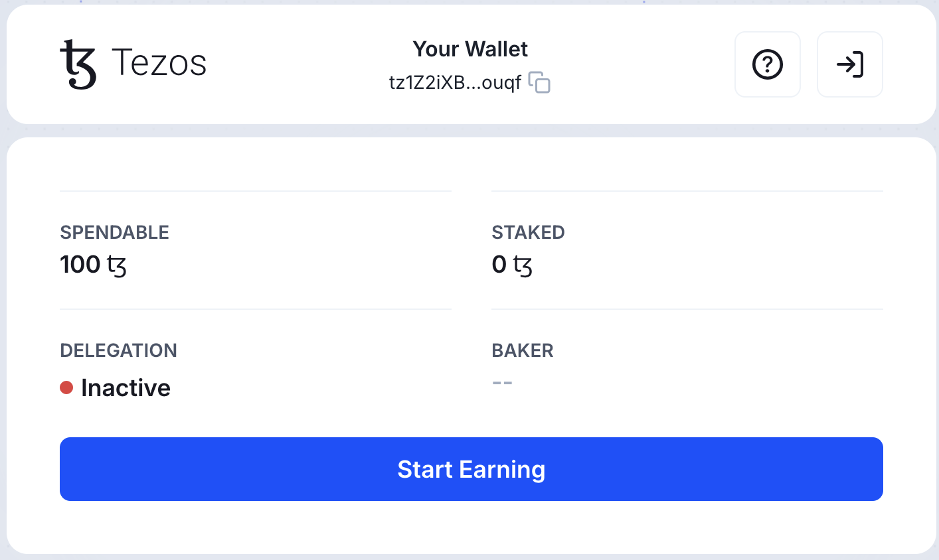The height and width of the screenshot is (560, 939).
Task: Click the tez symbol beside staked 0
Action: pyautogui.click(x=523, y=265)
